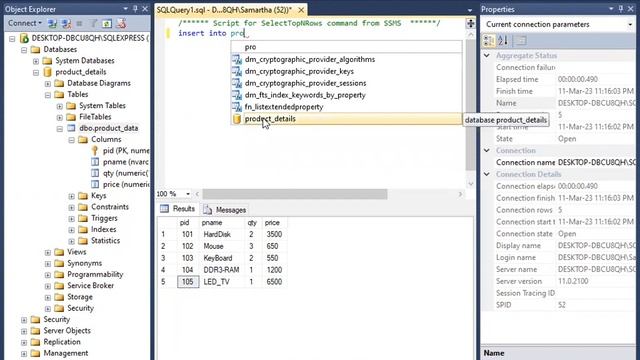The image size is (640, 360).
Task: Open the Connect dropdown in Object Explorer
Action: (x=25, y=23)
